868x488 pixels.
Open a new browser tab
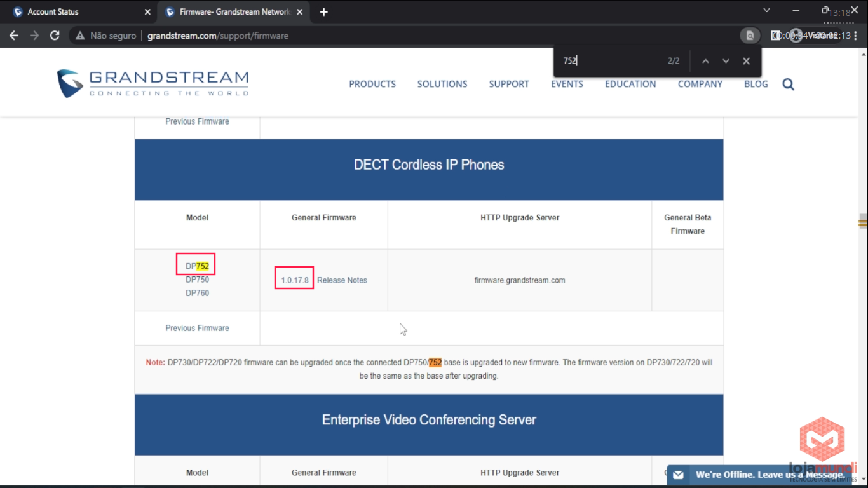[323, 12]
